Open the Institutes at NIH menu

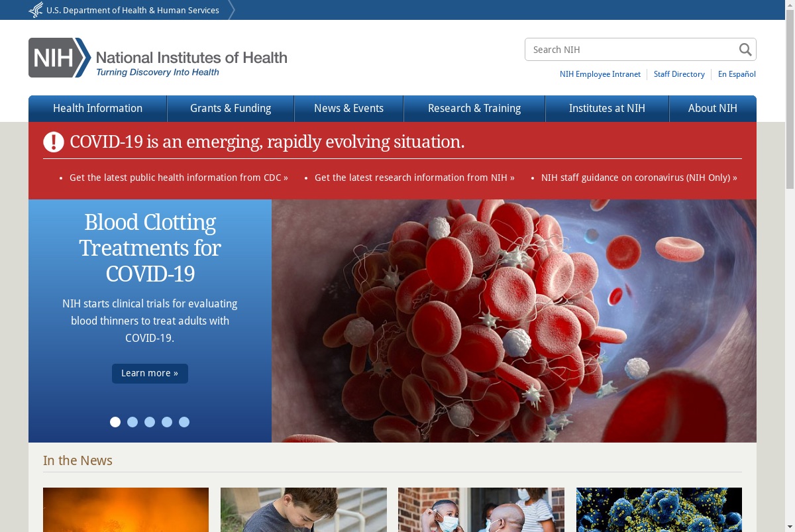click(607, 109)
